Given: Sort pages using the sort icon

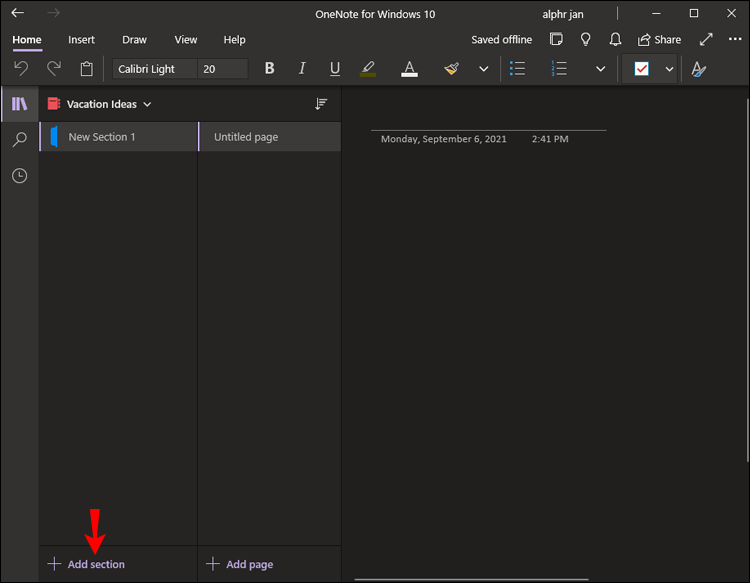Looking at the screenshot, I should (x=321, y=104).
